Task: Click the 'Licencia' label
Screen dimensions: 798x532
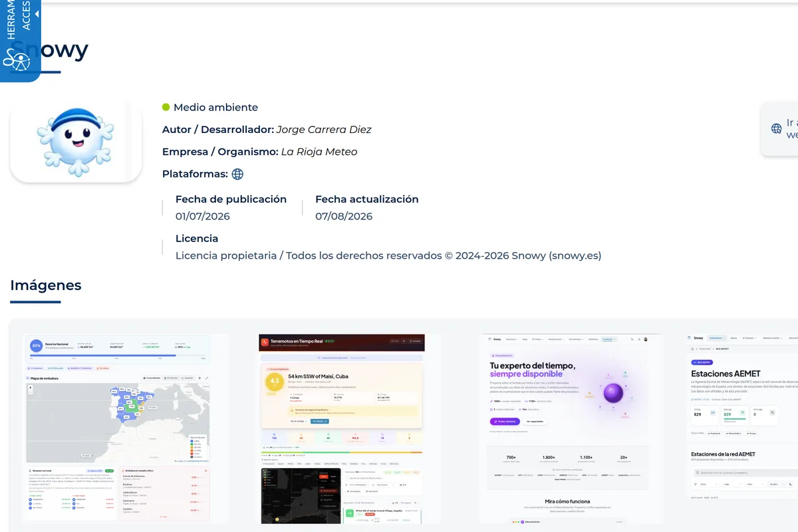Action: pos(197,238)
